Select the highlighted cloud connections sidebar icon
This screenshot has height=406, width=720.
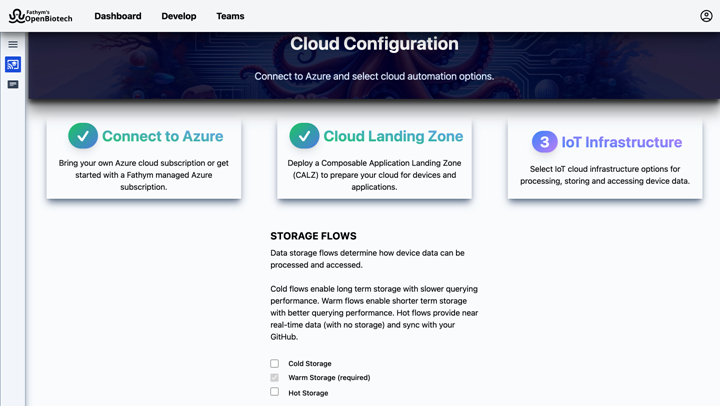pos(13,64)
